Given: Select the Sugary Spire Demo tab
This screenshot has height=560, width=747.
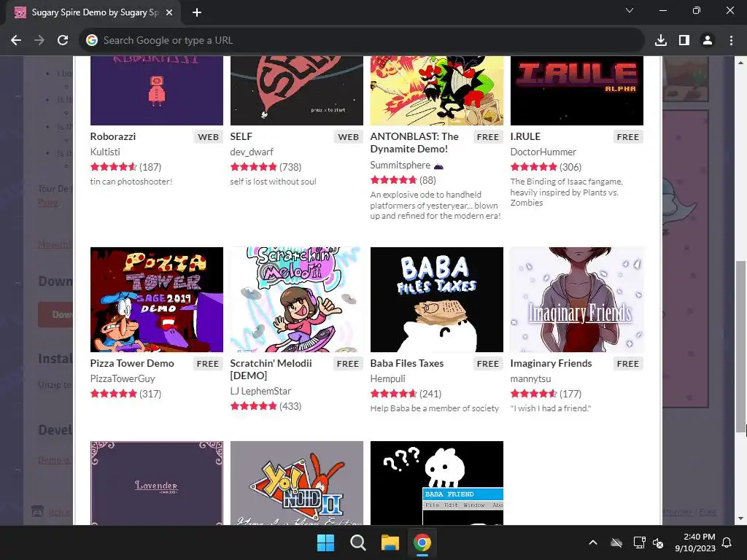Looking at the screenshot, I should pyautogui.click(x=94, y=12).
